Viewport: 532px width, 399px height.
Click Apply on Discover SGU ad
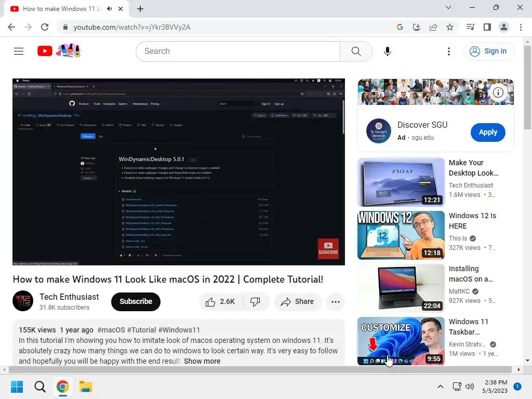pos(488,132)
